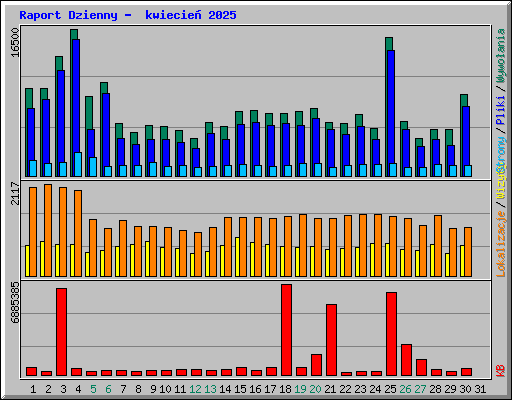Click the red KB bar for day 20
Viewport: 512px width, 400px height.
[x=316, y=365]
